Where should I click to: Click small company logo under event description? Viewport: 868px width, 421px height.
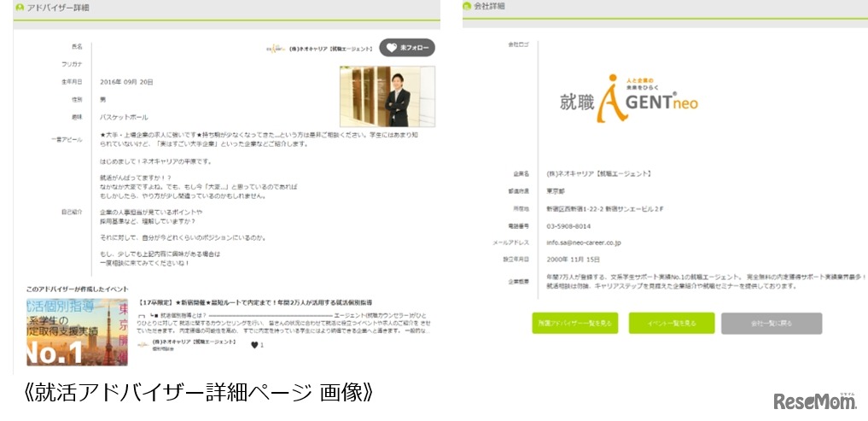point(143,344)
